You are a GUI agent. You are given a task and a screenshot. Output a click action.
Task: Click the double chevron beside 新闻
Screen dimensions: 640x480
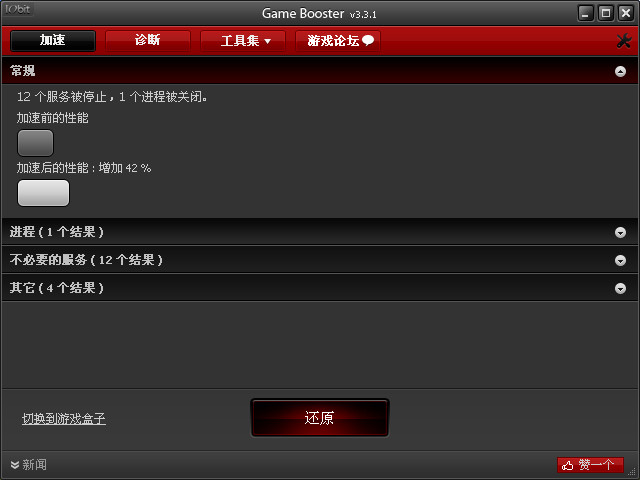pyautogui.click(x=15, y=465)
